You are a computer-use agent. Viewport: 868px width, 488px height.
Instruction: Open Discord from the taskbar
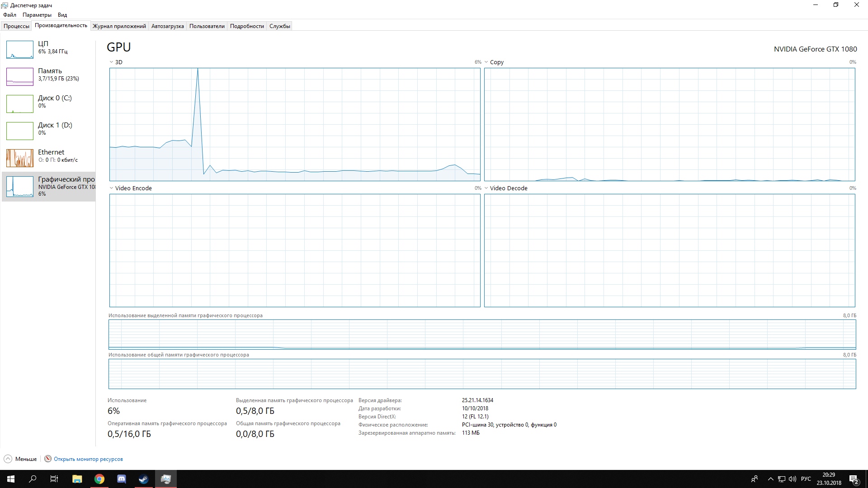click(x=122, y=479)
